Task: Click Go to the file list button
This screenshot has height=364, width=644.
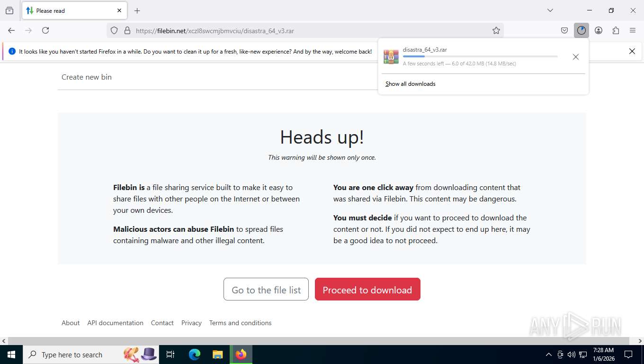Action: tap(266, 289)
